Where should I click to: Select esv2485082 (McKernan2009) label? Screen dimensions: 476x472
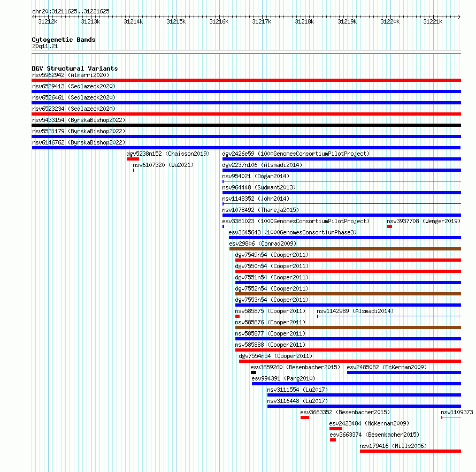click(387, 367)
